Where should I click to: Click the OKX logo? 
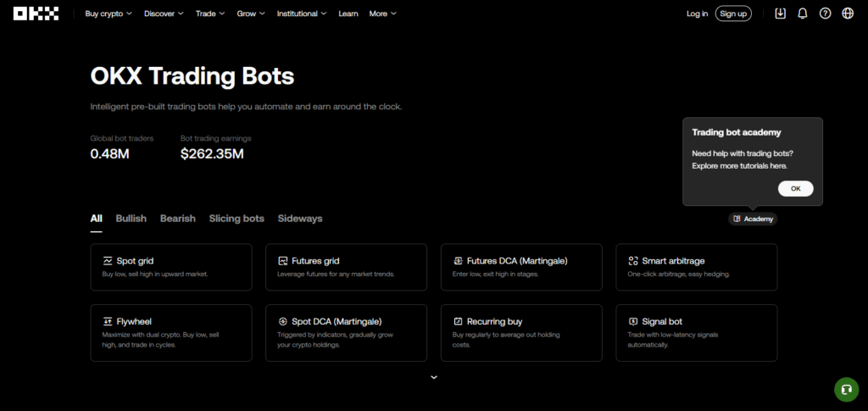click(36, 14)
